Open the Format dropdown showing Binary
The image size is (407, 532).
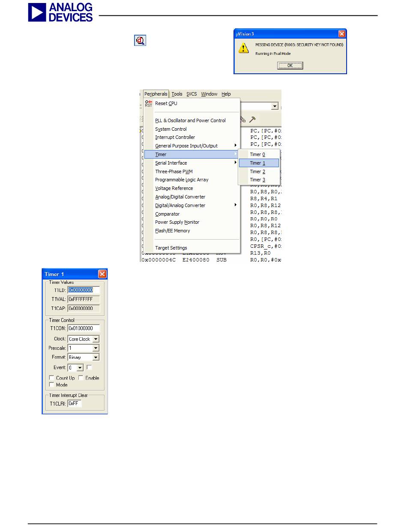click(96, 357)
